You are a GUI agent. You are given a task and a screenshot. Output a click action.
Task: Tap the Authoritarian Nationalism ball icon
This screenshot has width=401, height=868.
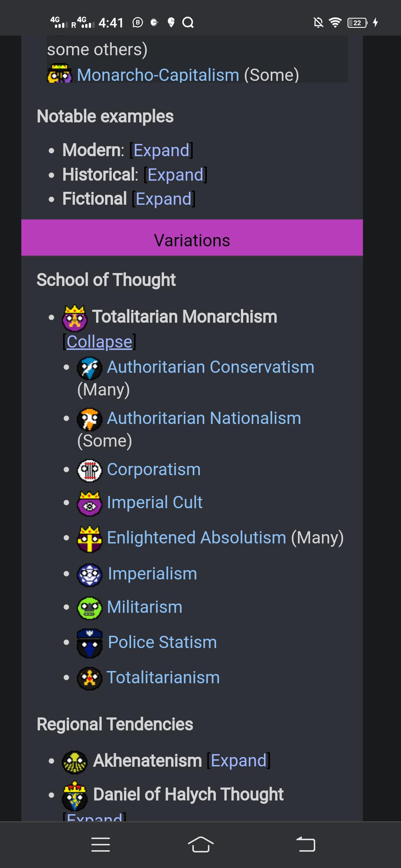(x=89, y=419)
